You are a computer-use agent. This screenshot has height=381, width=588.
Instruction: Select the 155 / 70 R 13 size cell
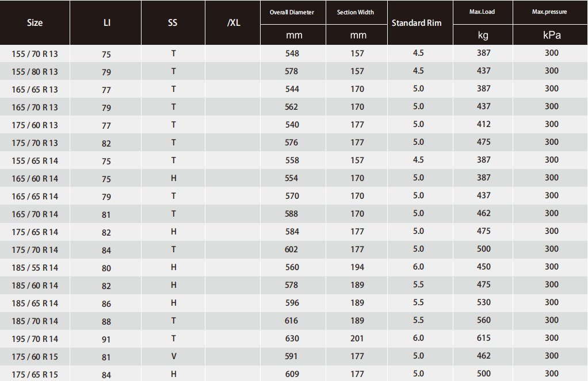[35, 54]
